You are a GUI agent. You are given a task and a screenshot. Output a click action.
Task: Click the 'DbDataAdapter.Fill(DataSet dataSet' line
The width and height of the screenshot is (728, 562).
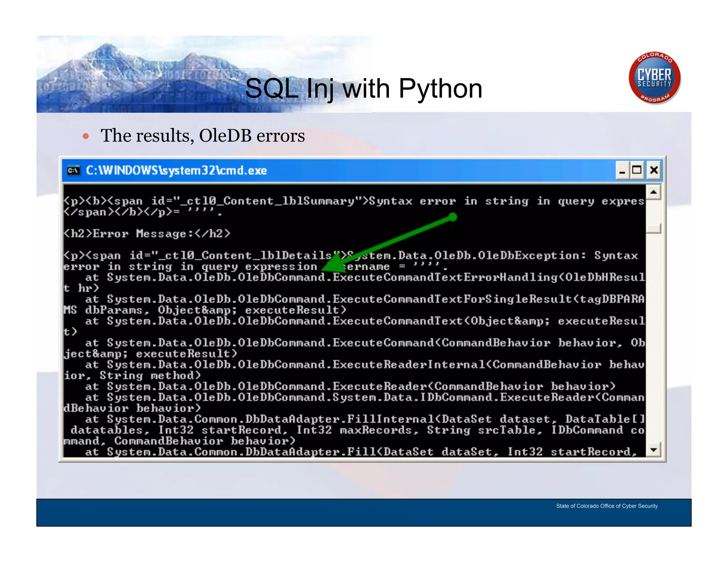pyautogui.click(x=361, y=452)
